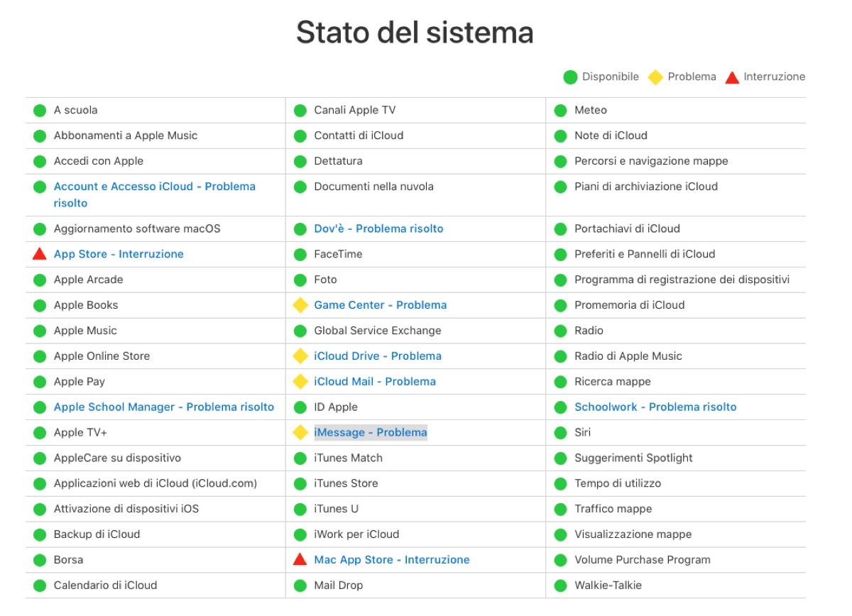
Task: Click the green status dot beside FaceTime
Action: [301, 254]
